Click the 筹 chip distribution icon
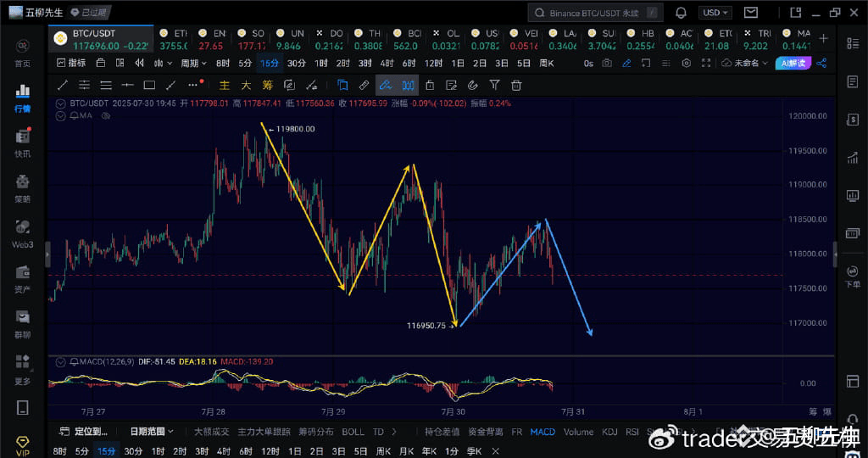This screenshot has height=458, width=868. click(268, 85)
